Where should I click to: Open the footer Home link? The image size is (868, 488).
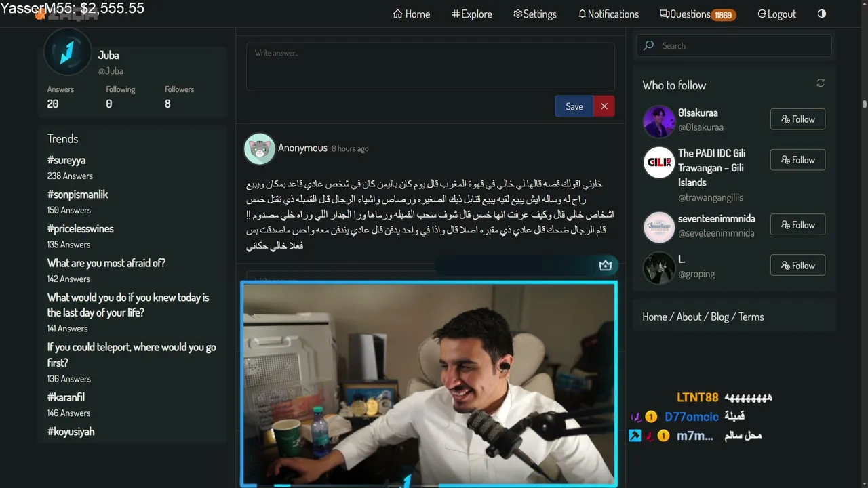(654, 317)
